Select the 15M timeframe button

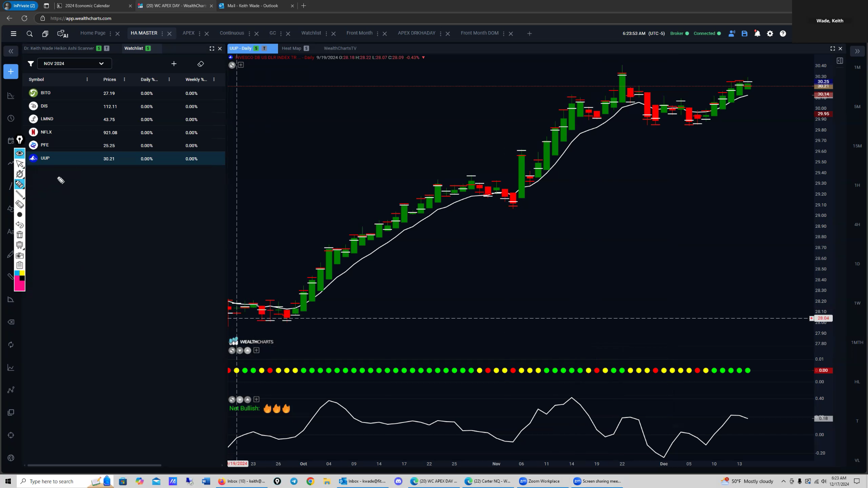click(857, 146)
